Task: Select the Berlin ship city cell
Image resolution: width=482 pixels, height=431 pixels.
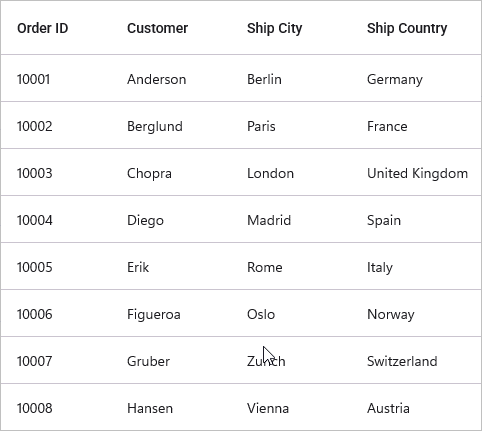Action: pyautogui.click(x=264, y=79)
